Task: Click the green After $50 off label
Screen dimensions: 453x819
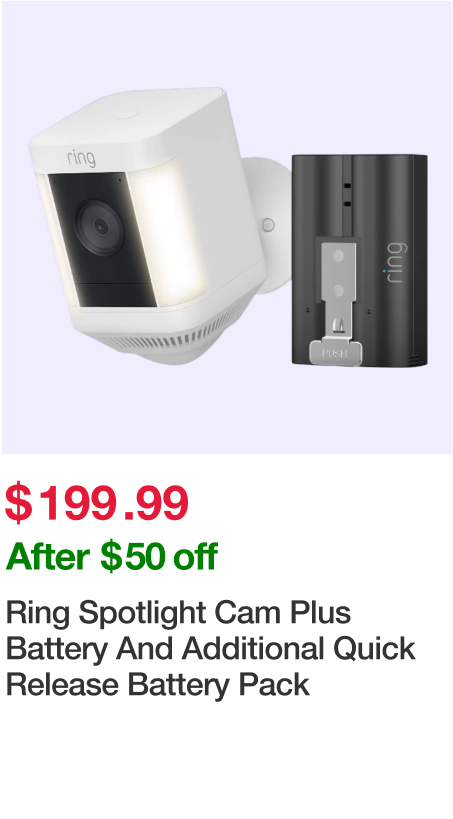Action: point(111,556)
